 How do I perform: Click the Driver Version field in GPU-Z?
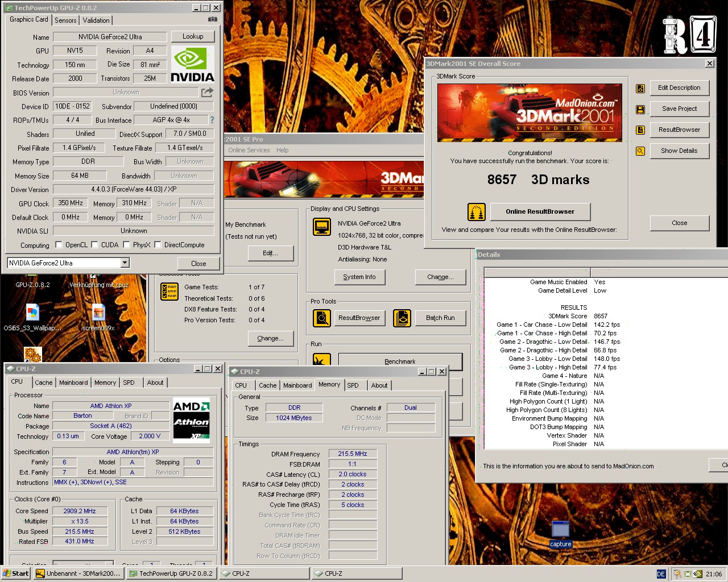pyautogui.click(x=134, y=189)
